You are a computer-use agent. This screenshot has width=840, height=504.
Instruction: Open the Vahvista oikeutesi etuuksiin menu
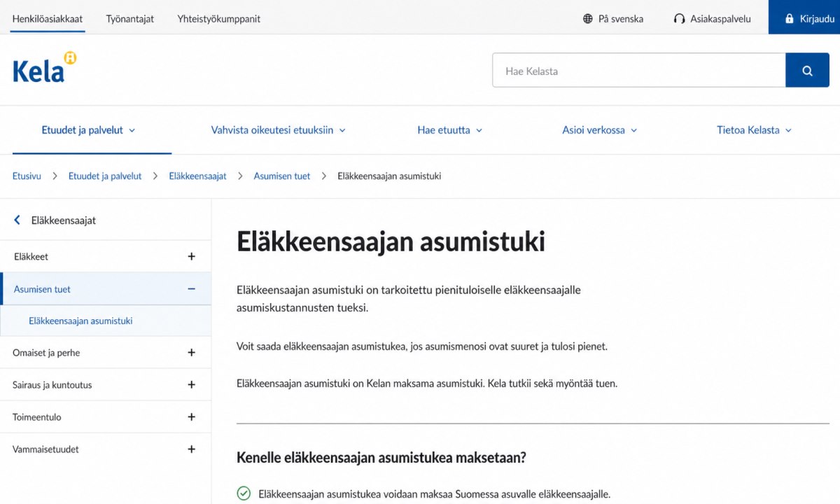(279, 130)
